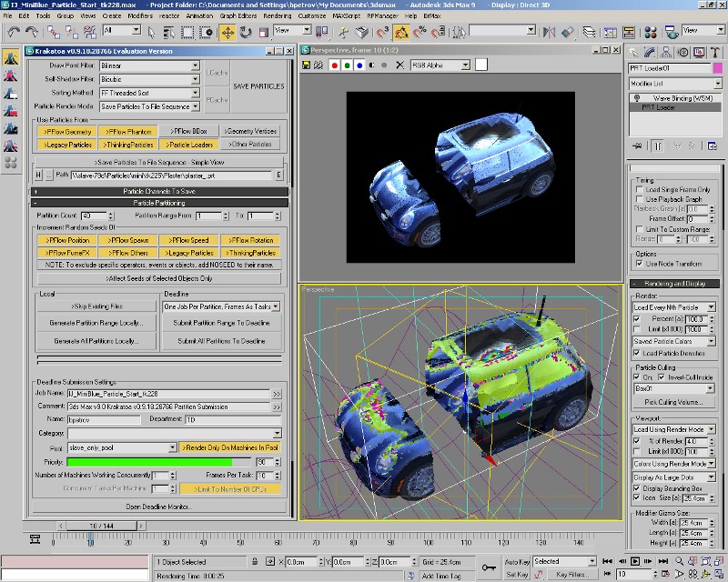Select the Select Object arrow tool

[151, 32]
